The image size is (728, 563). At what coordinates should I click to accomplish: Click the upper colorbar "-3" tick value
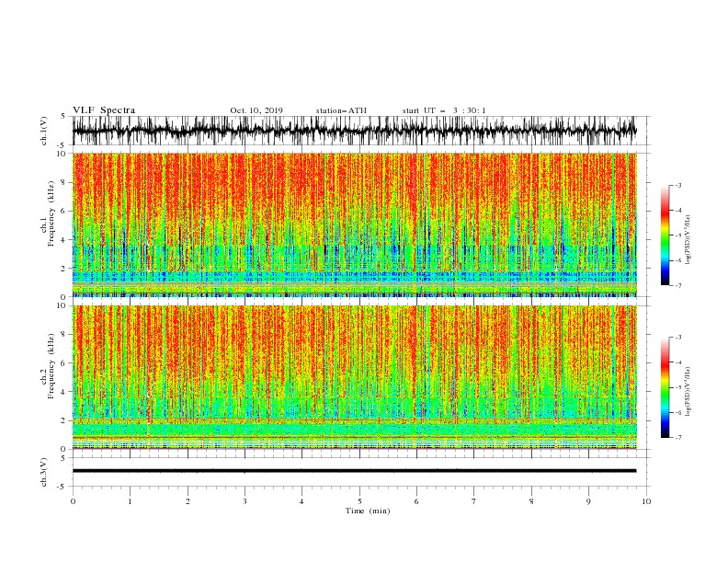(678, 185)
